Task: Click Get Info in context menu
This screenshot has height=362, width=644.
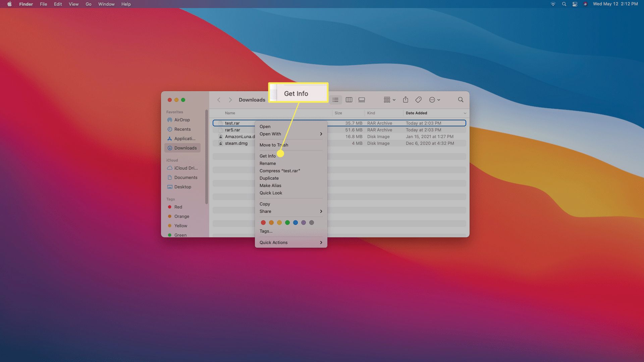Action: 268,156
